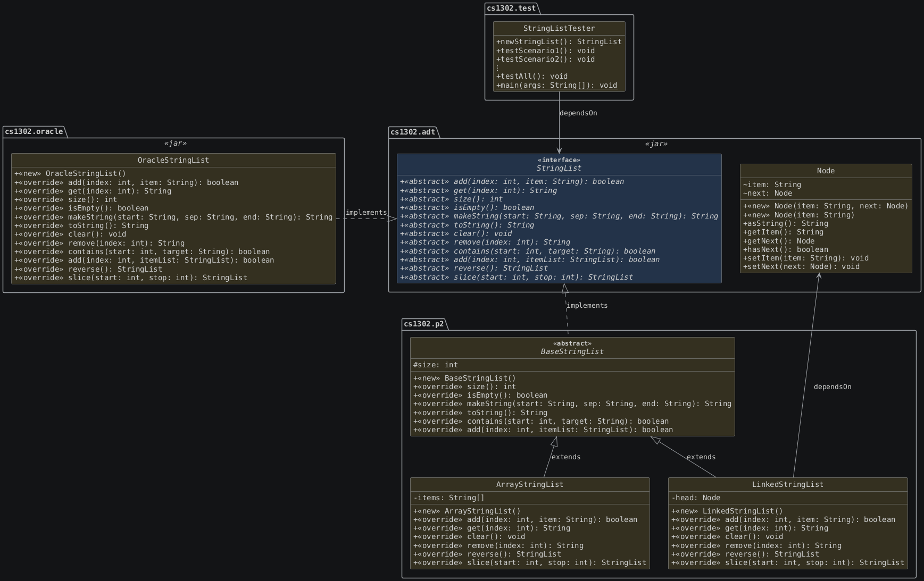Click StringList's abstract get(index: int) row
This screenshot has height=581, width=924.
click(x=478, y=190)
